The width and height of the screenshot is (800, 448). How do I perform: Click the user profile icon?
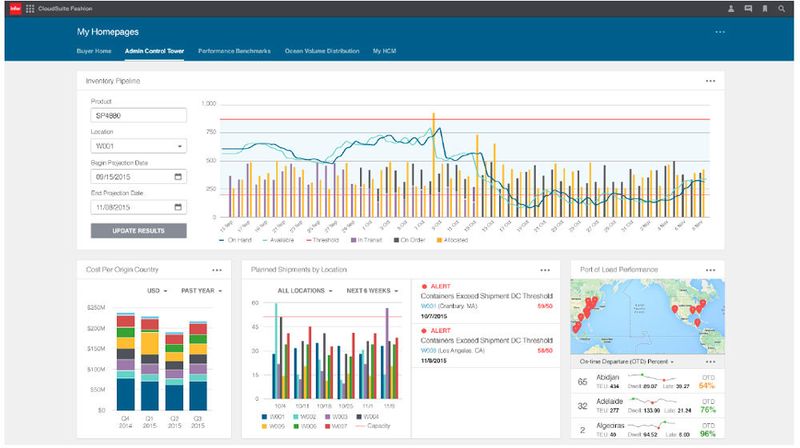(x=731, y=8)
